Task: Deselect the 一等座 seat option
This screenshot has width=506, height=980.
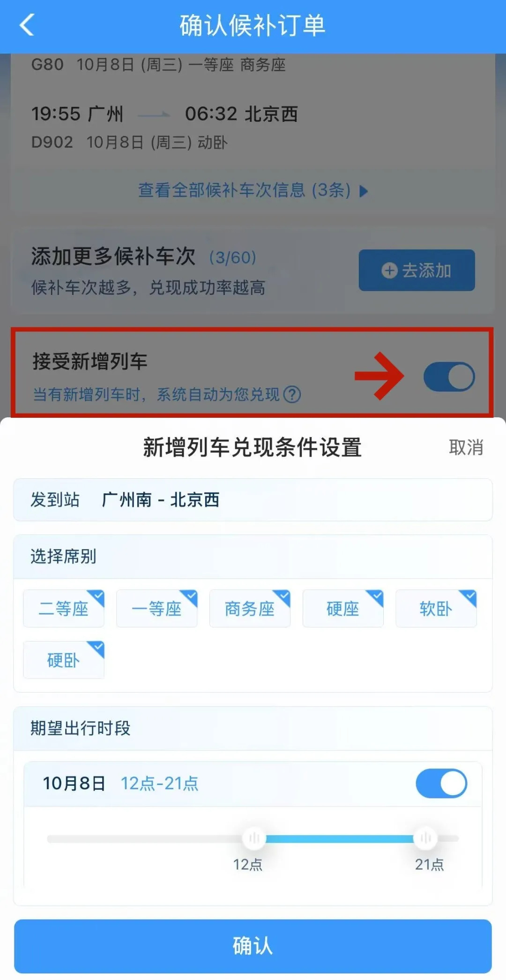Action: click(157, 609)
